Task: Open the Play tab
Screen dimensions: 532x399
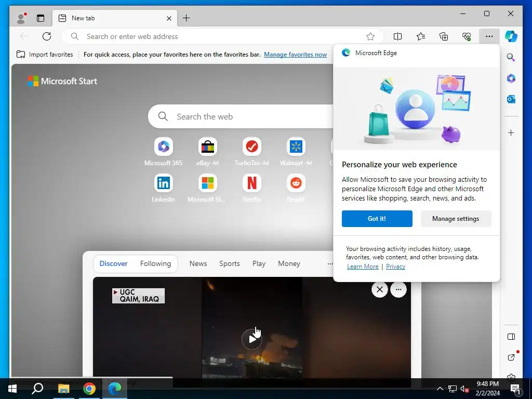Action: point(259,263)
